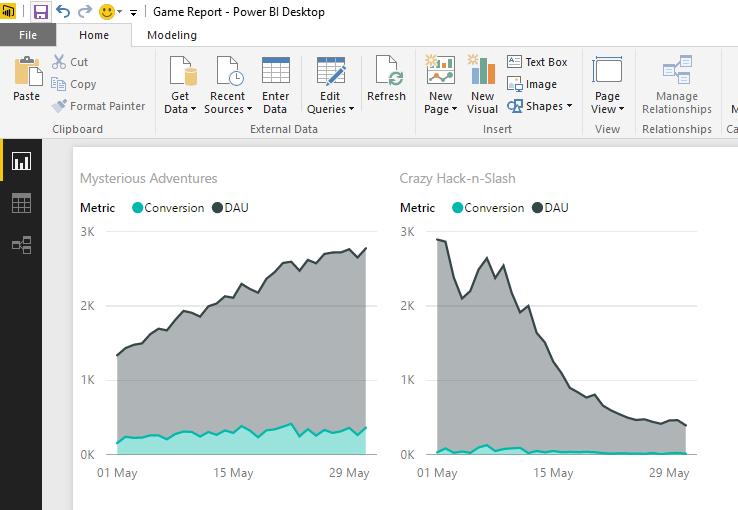Redo the last action

coord(85,11)
